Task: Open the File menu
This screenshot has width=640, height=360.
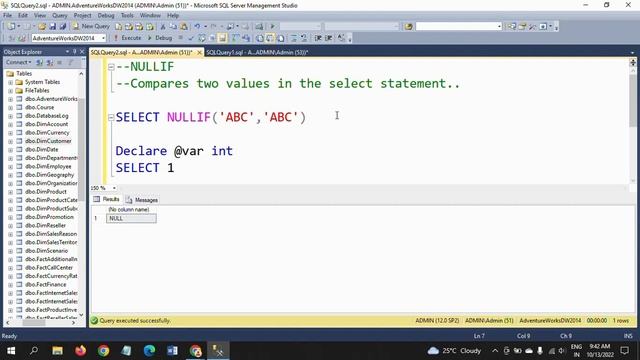Action: (x=7, y=16)
